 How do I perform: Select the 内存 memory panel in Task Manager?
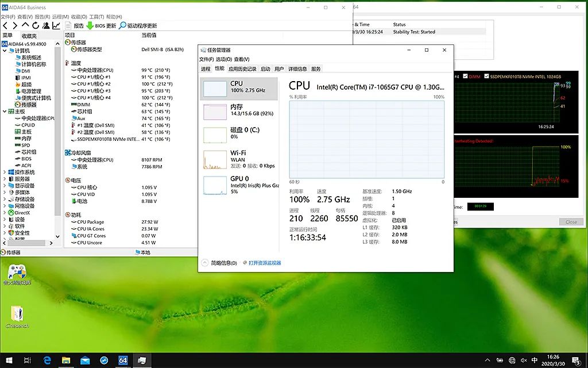point(239,112)
